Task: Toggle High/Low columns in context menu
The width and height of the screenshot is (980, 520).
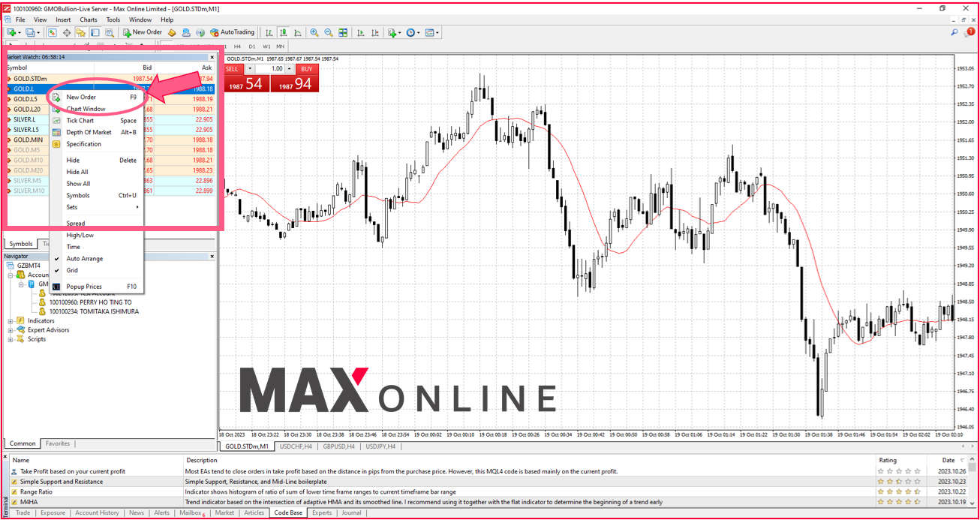Action: (80, 235)
